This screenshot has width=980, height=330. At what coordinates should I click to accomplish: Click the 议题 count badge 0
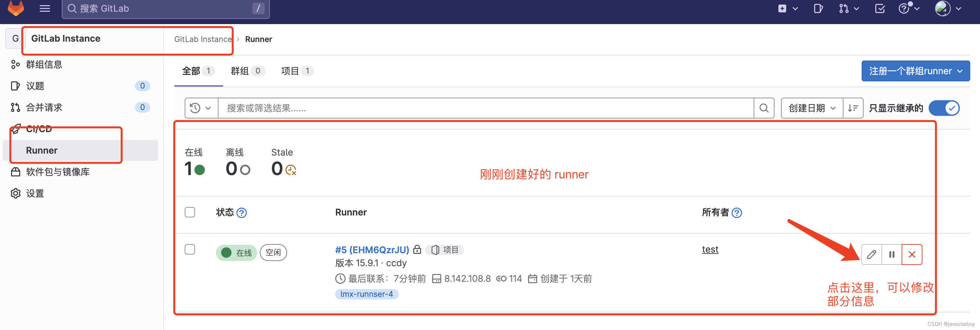142,86
